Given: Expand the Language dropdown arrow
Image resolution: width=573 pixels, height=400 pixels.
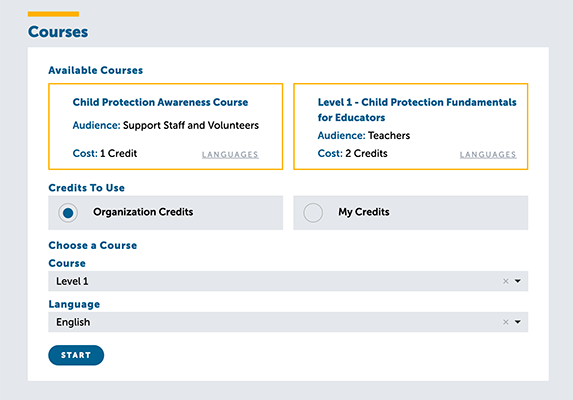Looking at the screenshot, I should 518,322.
